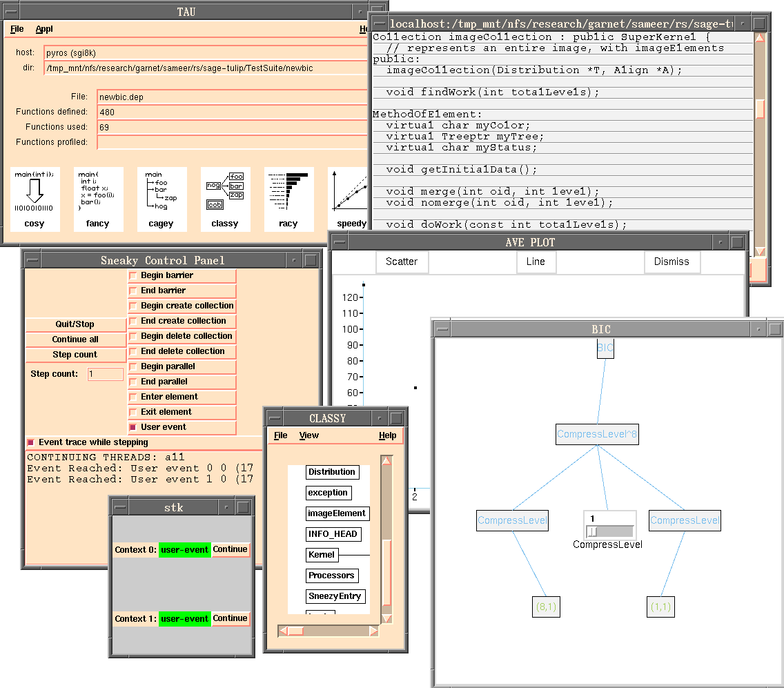Select exception class in CLASSY
Screen dimensions: 784x688
[x=328, y=493]
